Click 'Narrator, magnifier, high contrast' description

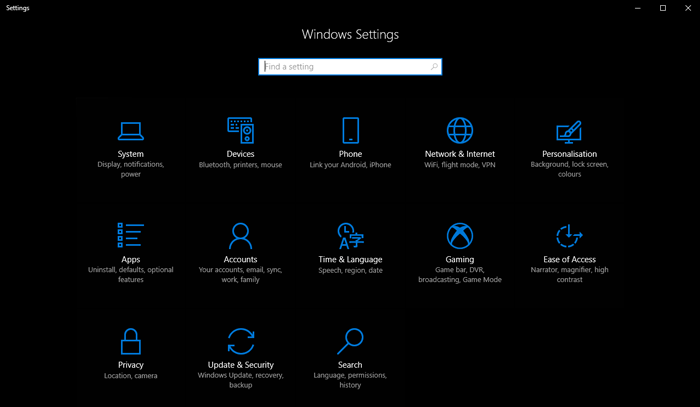569,274
